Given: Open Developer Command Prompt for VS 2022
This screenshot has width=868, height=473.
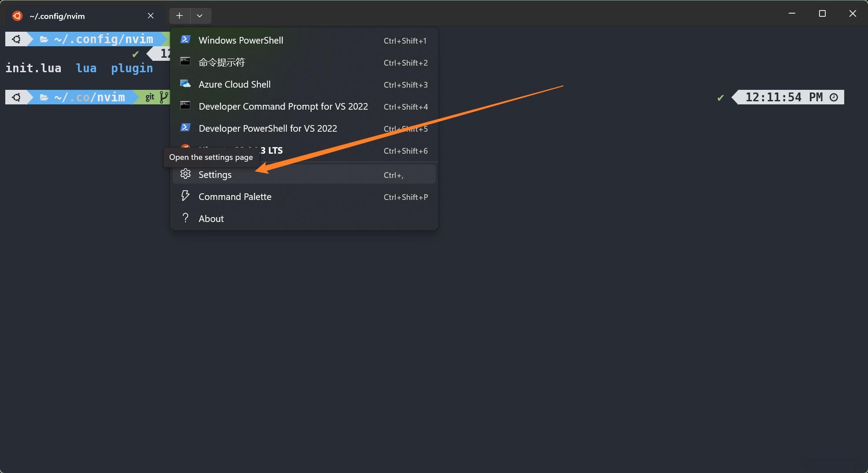Looking at the screenshot, I should click(x=304, y=107).
